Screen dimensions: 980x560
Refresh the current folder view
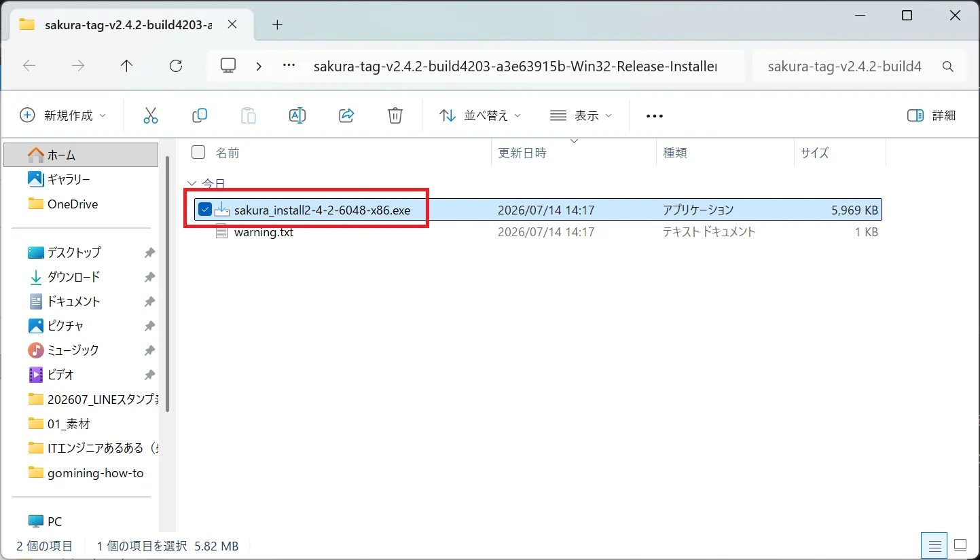(176, 66)
